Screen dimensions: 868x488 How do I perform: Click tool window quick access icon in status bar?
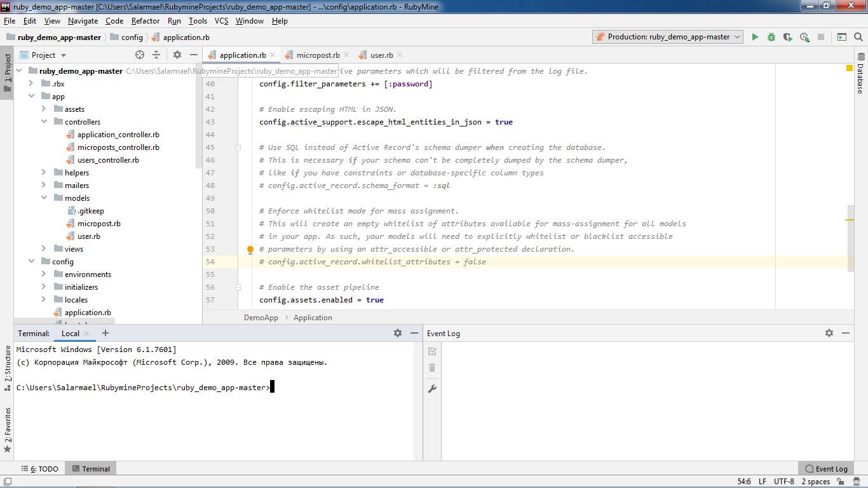[x=7, y=482]
